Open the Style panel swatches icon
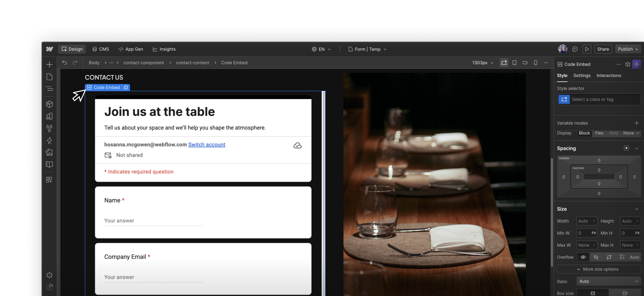644x296 pixels. (49, 116)
